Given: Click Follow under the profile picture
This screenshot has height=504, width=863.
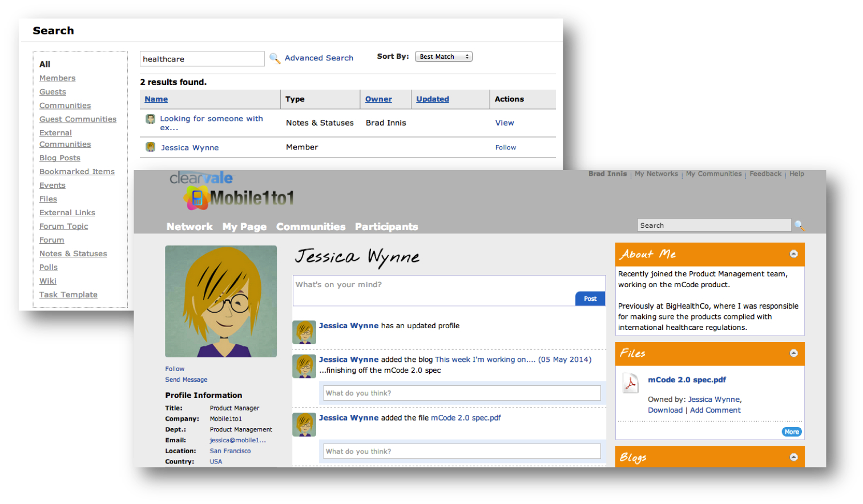Looking at the screenshot, I should [x=175, y=369].
